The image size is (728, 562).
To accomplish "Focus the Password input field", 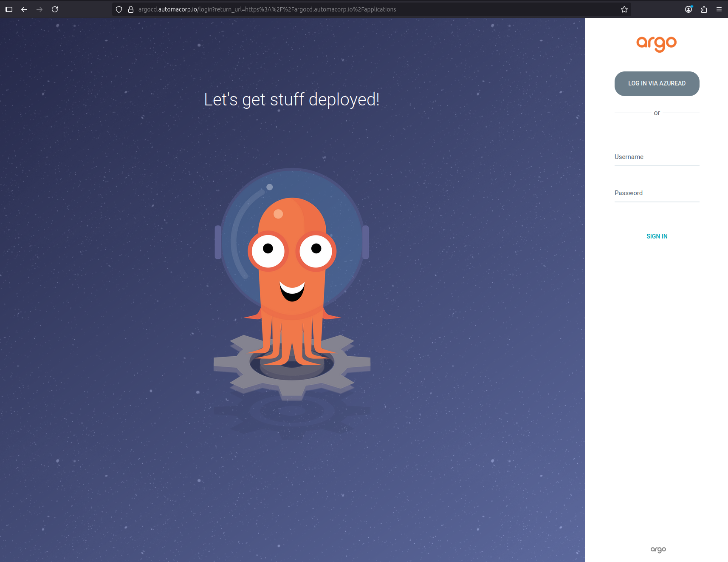I will pyautogui.click(x=657, y=193).
